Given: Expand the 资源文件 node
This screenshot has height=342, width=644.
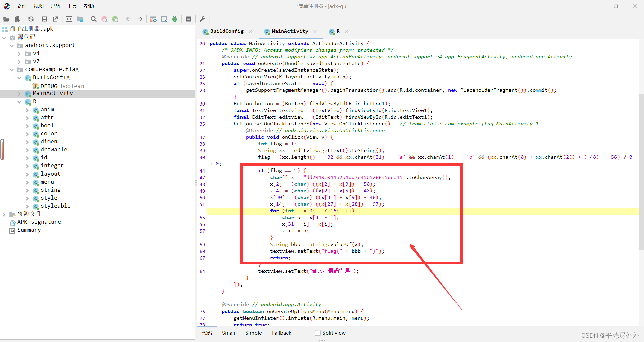Looking at the screenshot, I should point(4,214).
